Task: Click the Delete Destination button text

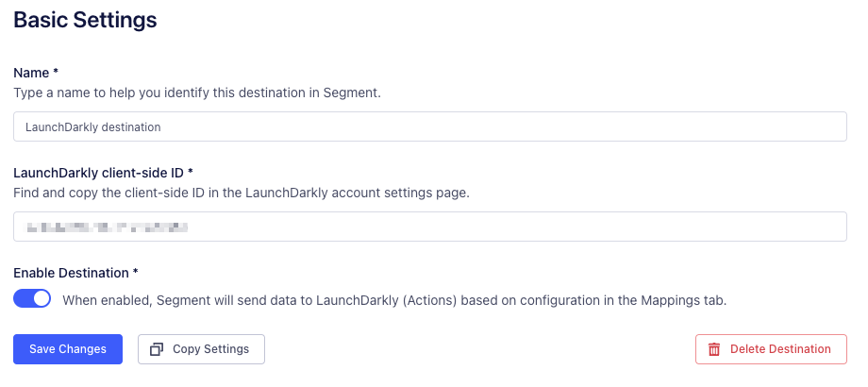Action: [780, 349]
